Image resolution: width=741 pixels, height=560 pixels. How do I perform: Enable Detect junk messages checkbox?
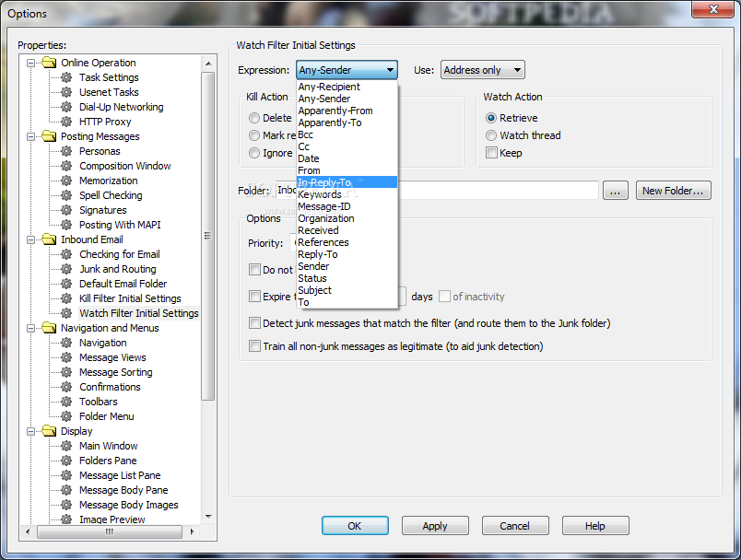[254, 323]
